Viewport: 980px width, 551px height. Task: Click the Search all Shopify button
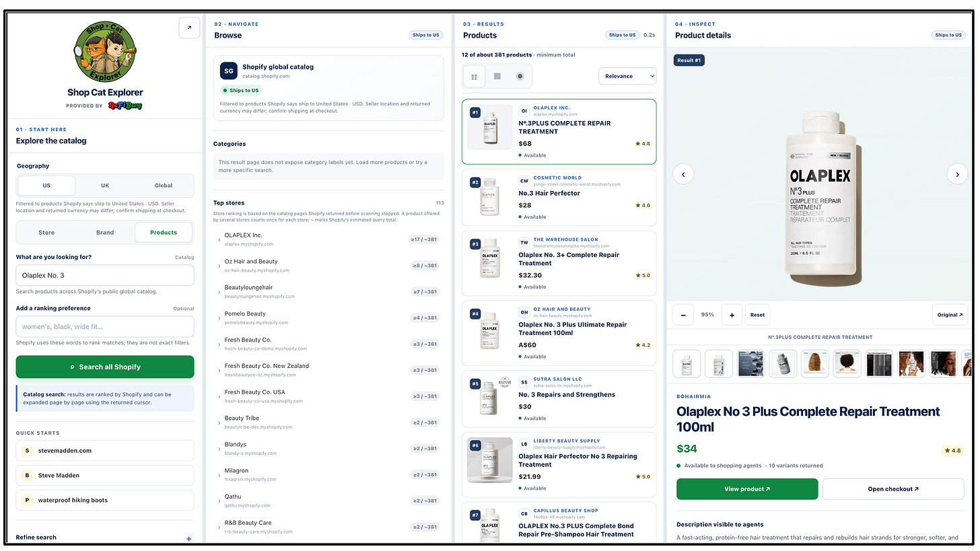tap(105, 367)
